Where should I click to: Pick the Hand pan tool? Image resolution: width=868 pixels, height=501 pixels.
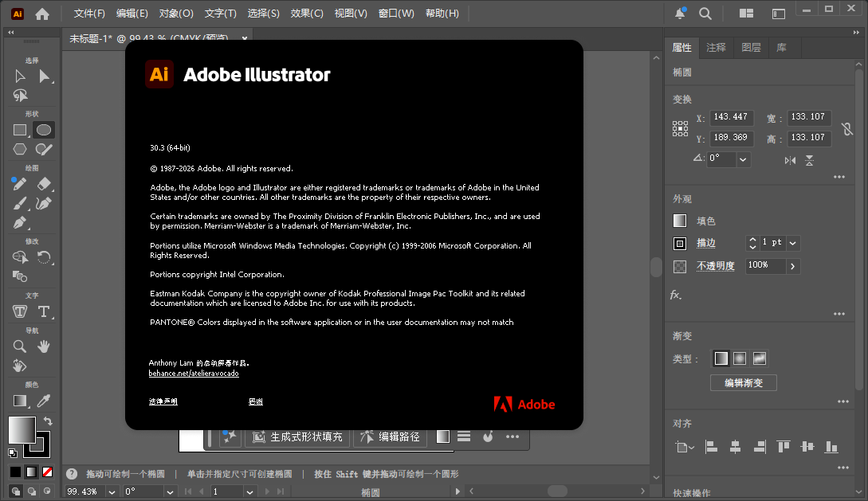[44, 346]
